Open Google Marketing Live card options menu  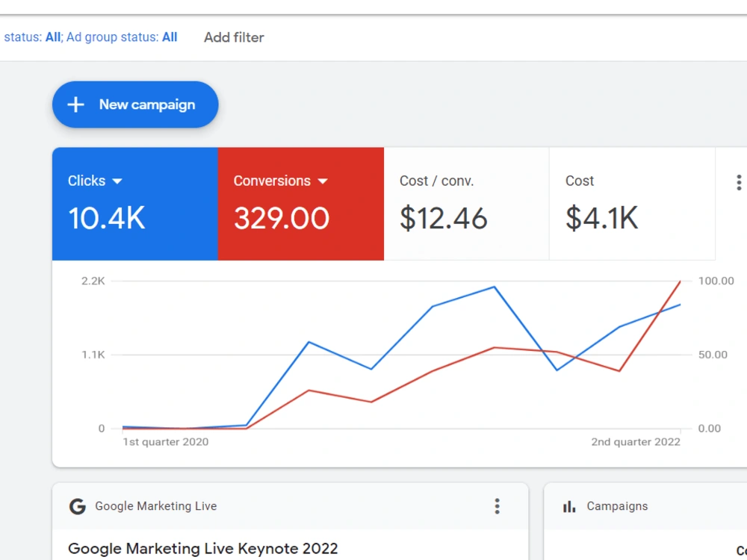pyautogui.click(x=497, y=506)
